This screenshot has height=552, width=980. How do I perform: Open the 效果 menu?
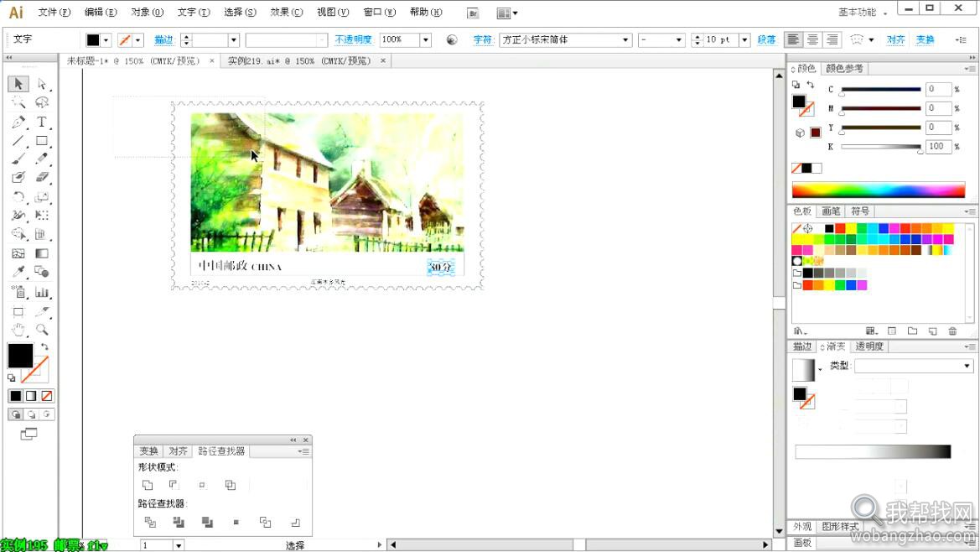pyautogui.click(x=286, y=12)
